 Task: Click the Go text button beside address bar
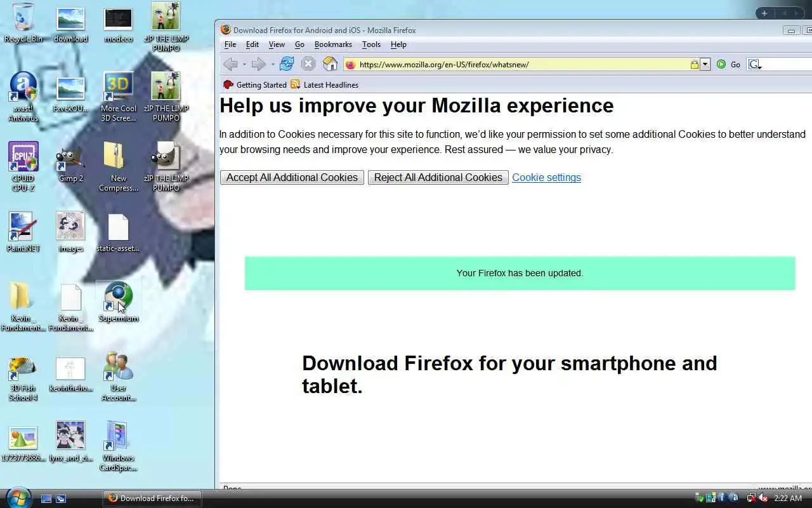pos(735,64)
